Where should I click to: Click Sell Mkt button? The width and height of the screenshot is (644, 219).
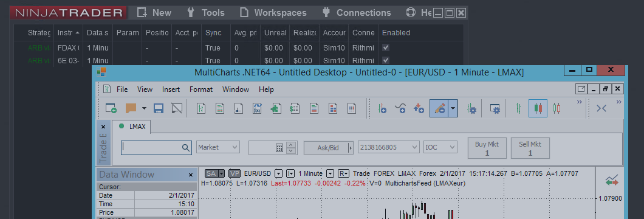530,148
